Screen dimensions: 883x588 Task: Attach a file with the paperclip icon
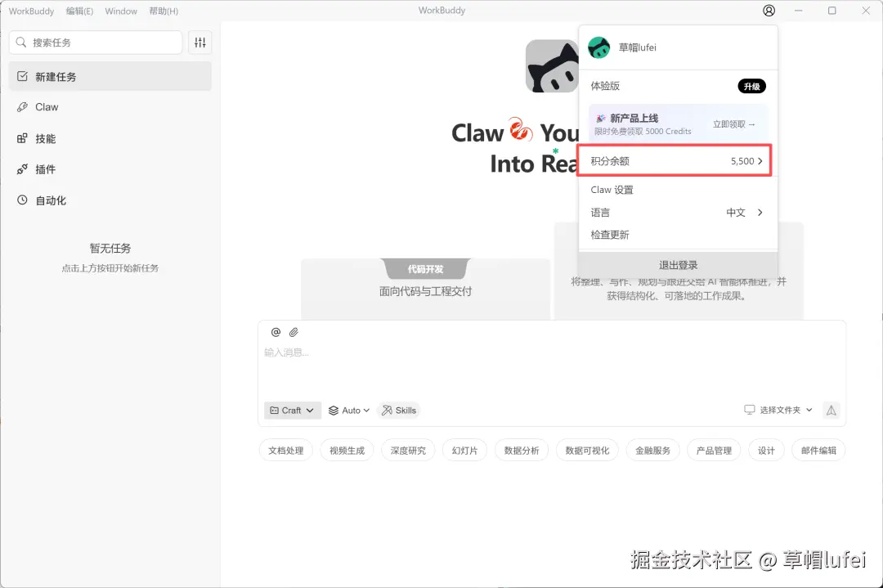(294, 332)
